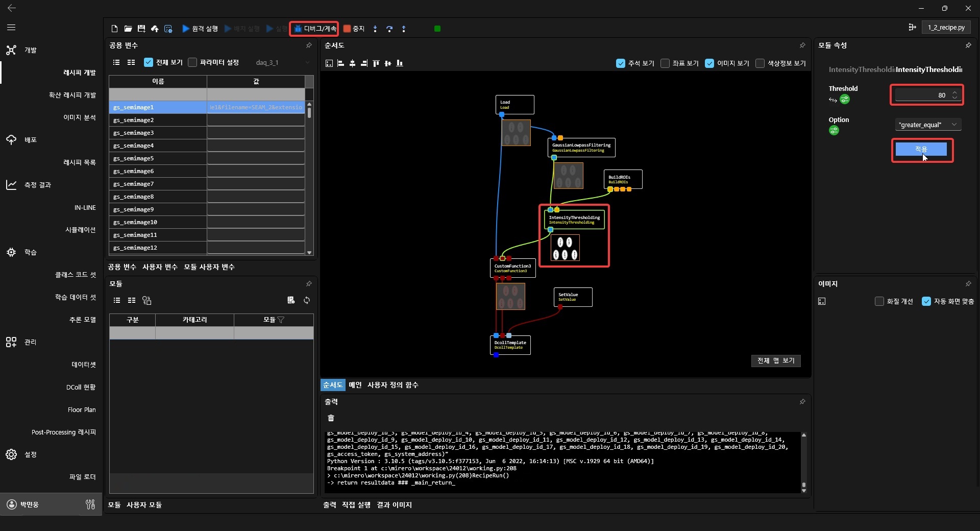Click the refresh icon in the 모듈 panel
980x531 pixels.
[307, 300]
